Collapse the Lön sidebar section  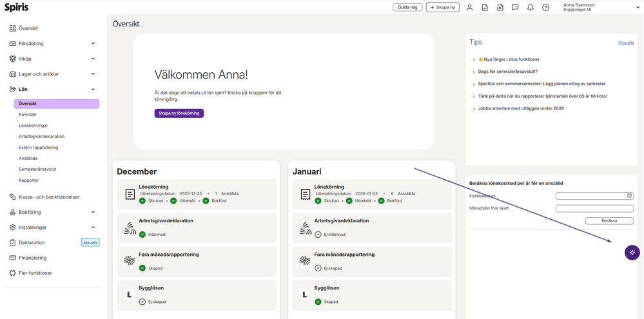pos(93,90)
